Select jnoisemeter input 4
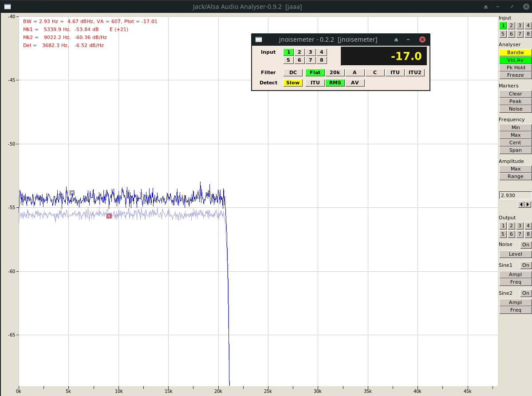 point(322,52)
